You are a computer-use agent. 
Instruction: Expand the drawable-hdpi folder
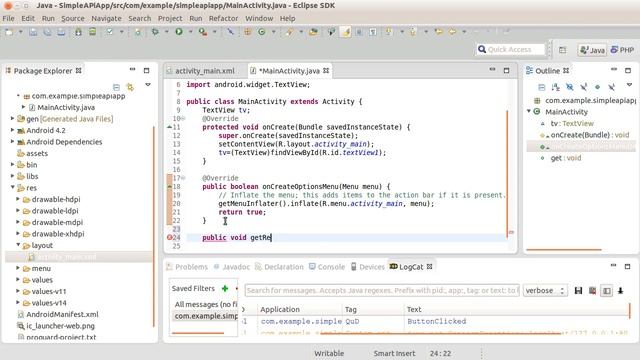(18, 199)
